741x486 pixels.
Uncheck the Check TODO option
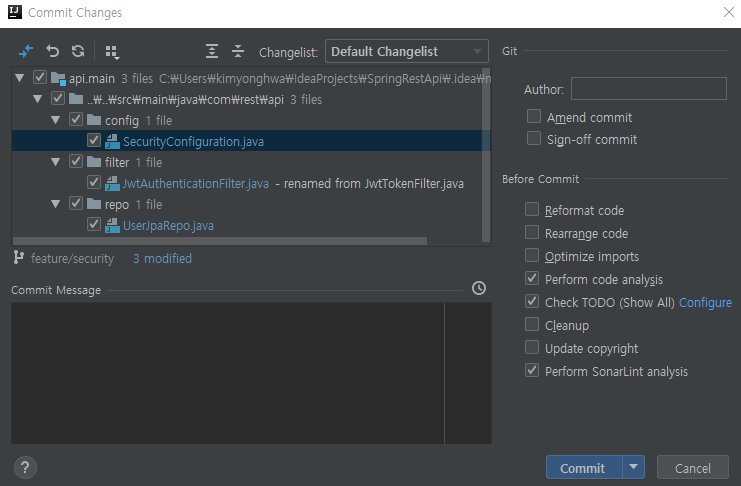point(532,301)
